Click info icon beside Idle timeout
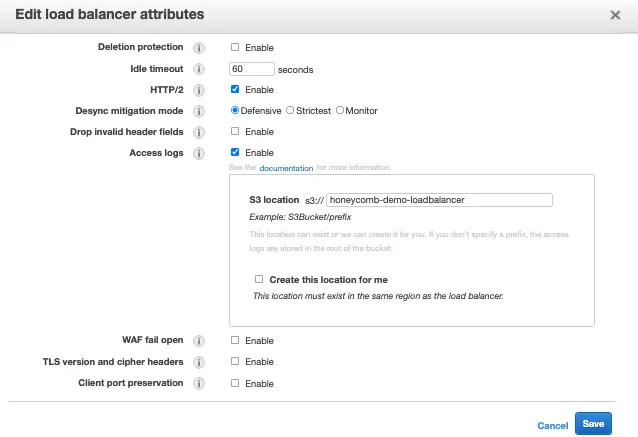Screen dimensions: 638x437 (199, 69)
